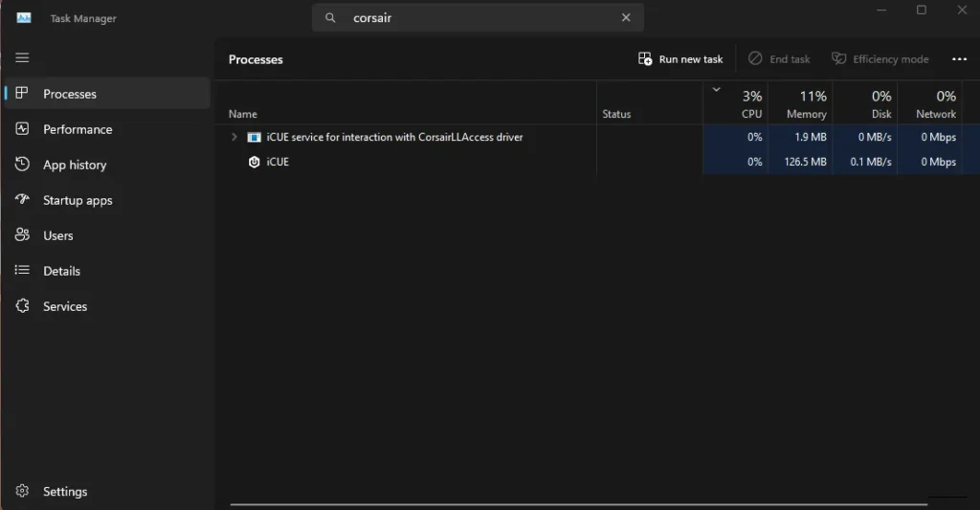This screenshot has height=510, width=980.
Task: Expand the iCUE service process row
Action: click(x=234, y=137)
